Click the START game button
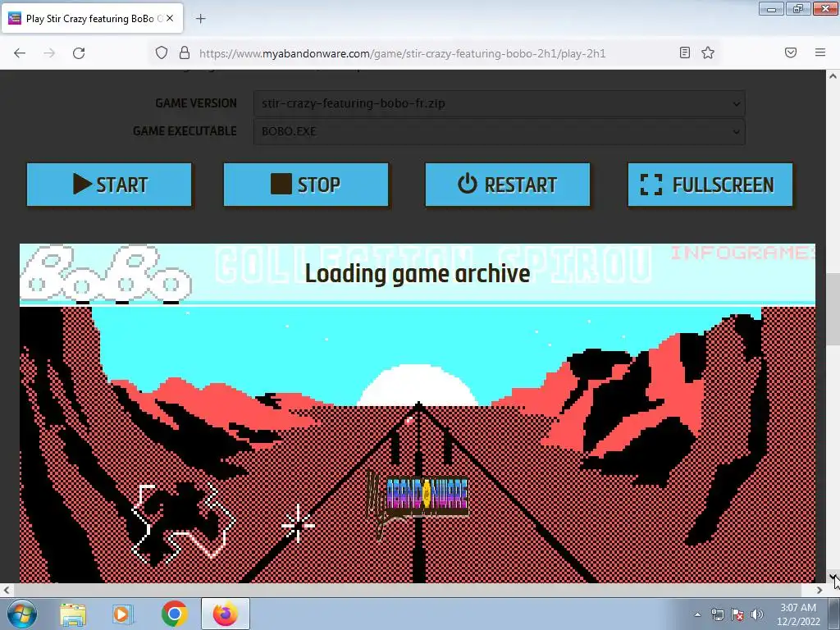Image resolution: width=840 pixels, height=630 pixels. [x=109, y=185]
